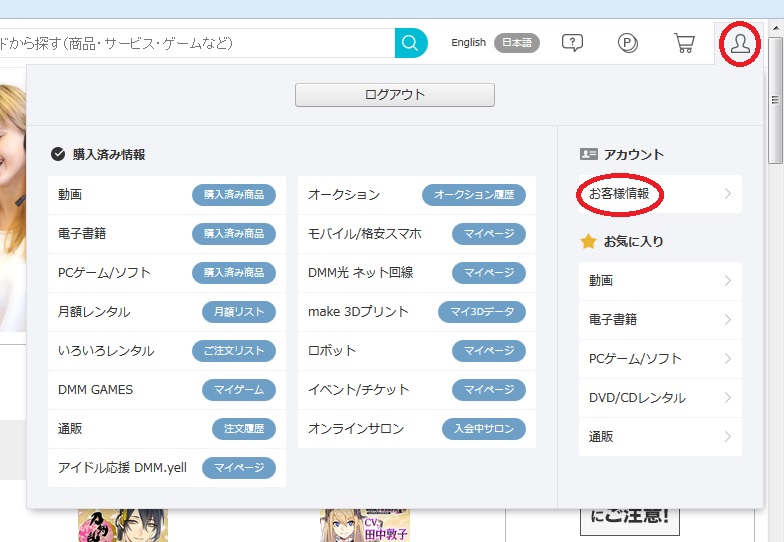This screenshot has width=784, height=542.
Task: Open マイ3Dデータ for make 3Dプリント
Action: [482, 312]
